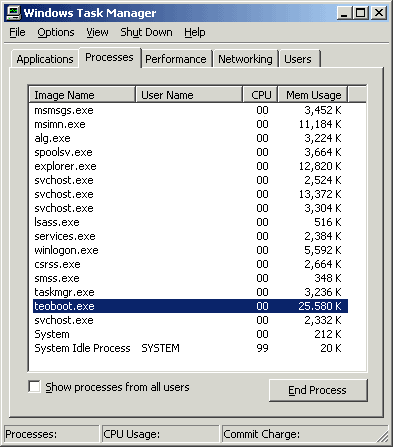Select the spoolsv.exe process
393x447 pixels.
point(190,152)
